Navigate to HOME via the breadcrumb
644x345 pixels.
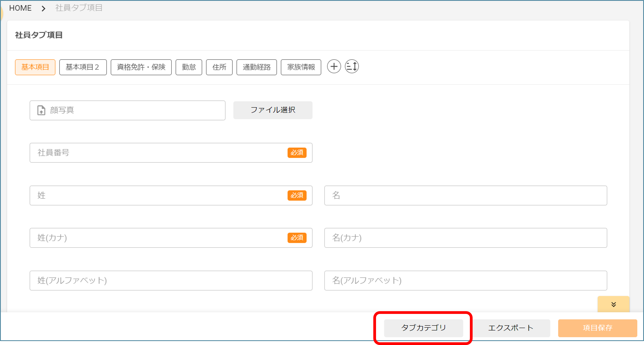pyautogui.click(x=20, y=8)
